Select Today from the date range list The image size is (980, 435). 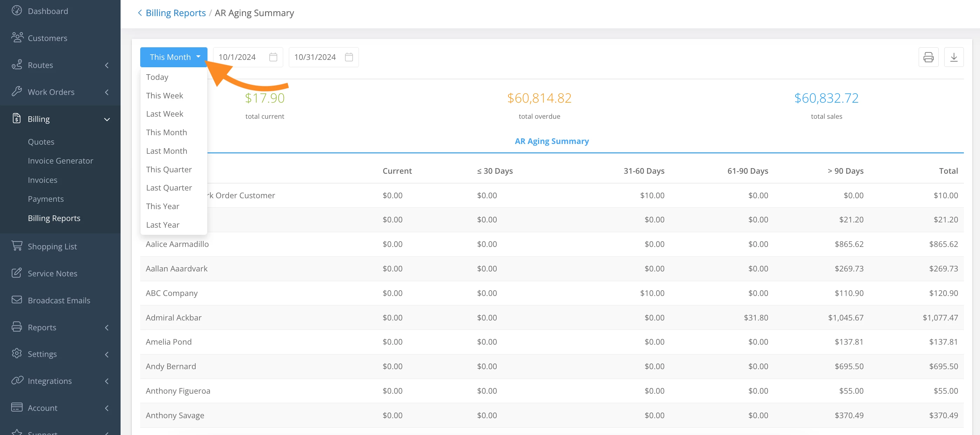157,77
